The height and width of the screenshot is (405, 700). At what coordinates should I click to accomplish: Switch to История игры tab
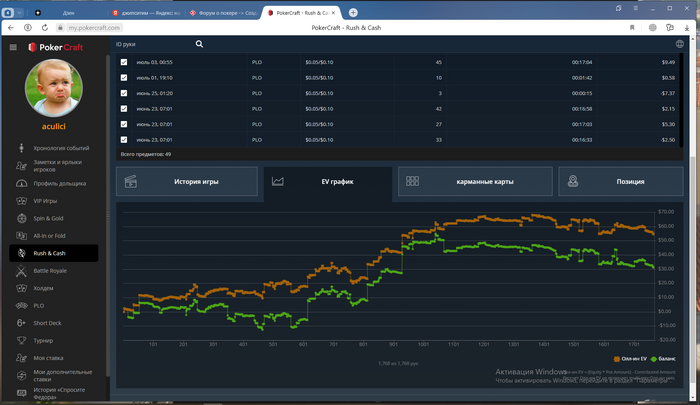187,181
